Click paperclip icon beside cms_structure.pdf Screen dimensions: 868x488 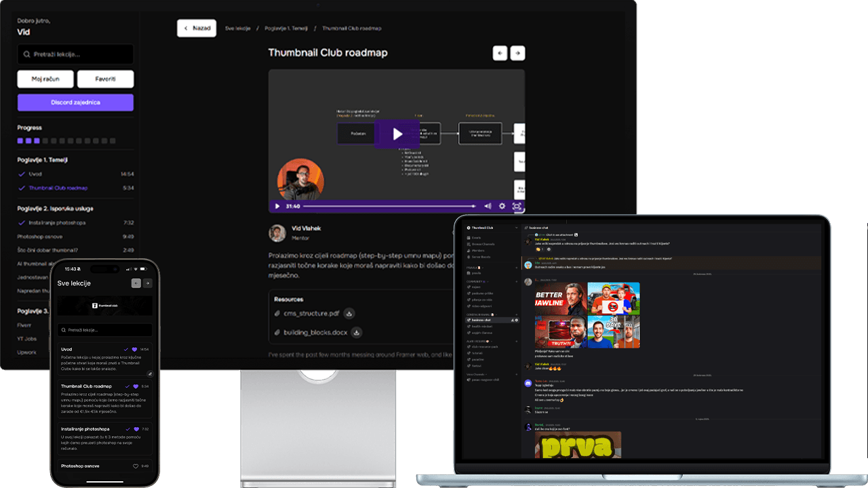[277, 314]
